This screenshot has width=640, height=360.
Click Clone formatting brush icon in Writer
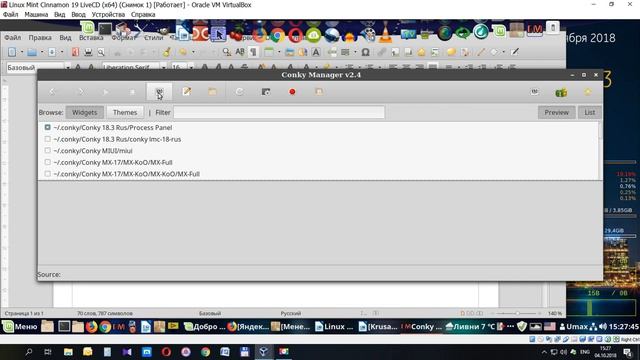[x=167, y=52]
